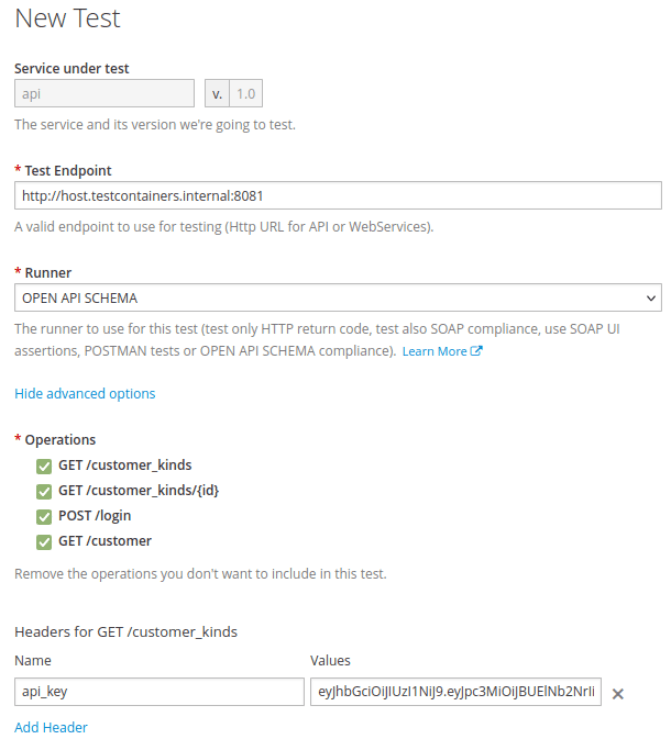Uncheck POST /login operation
The width and height of the screenshot is (672, 748).
point(43,517)
